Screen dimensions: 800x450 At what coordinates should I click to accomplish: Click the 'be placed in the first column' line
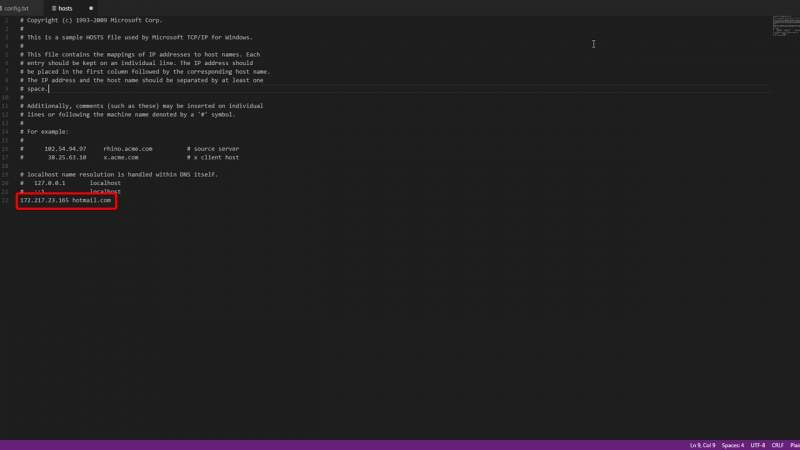click(x=145, y=72)
